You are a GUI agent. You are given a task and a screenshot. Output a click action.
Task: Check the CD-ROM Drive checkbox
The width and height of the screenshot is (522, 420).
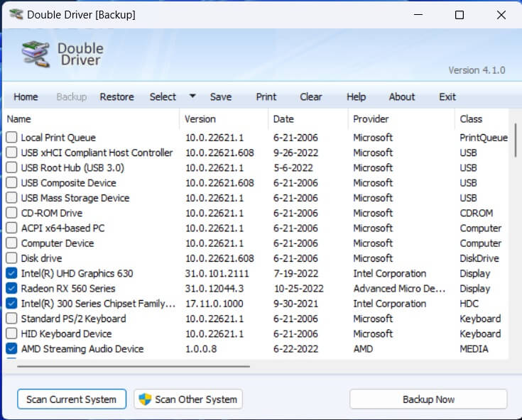pyautogui.click(x=11, y=213)
